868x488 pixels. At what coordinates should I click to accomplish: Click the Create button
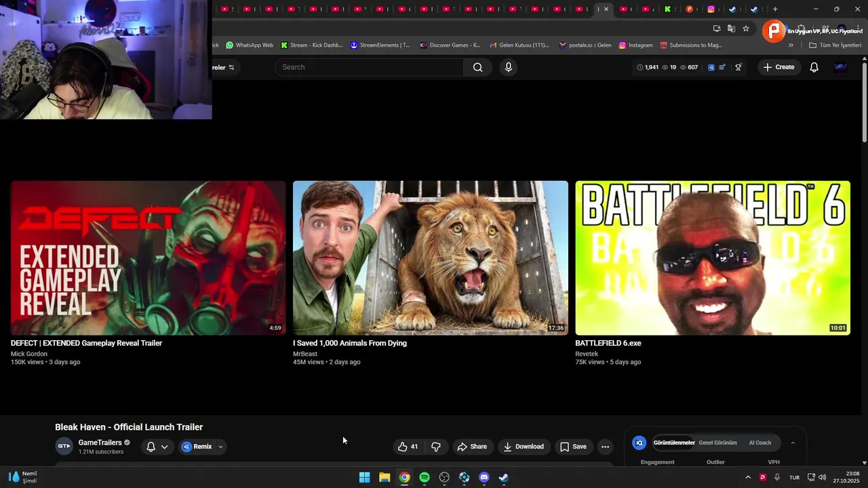pyautogui.click(x=778, y=67)
